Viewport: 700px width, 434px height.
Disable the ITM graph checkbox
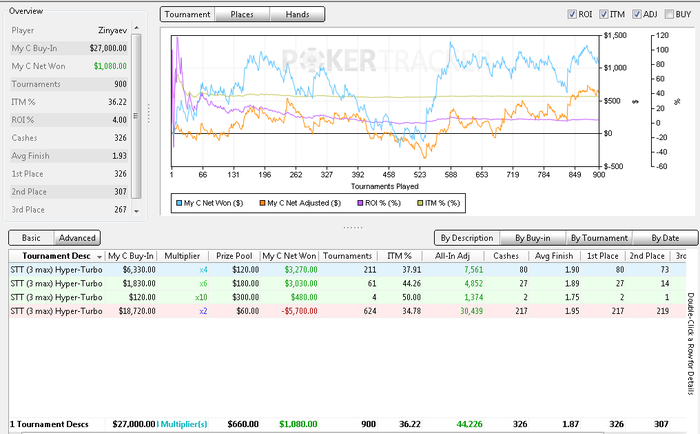point(603,15)
